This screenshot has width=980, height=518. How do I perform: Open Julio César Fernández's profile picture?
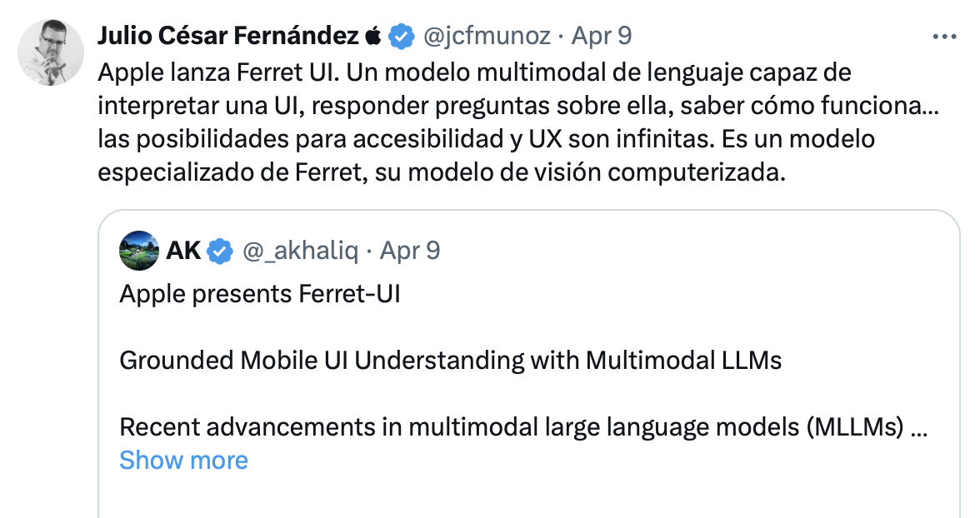52,52
